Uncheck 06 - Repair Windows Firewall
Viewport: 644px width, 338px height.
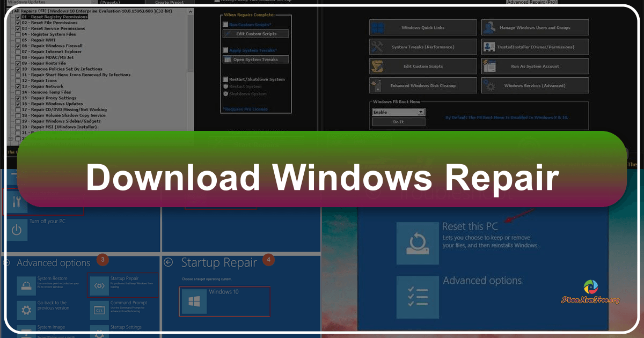[x=19, y=46]
